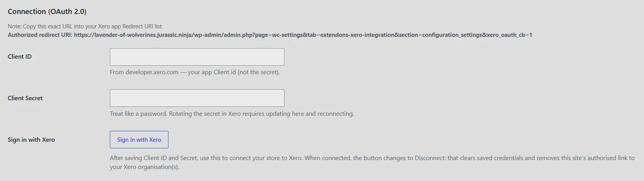Click the Client Secret field label
This screenshot has height=181, width=644.
[x=25, y=98]
